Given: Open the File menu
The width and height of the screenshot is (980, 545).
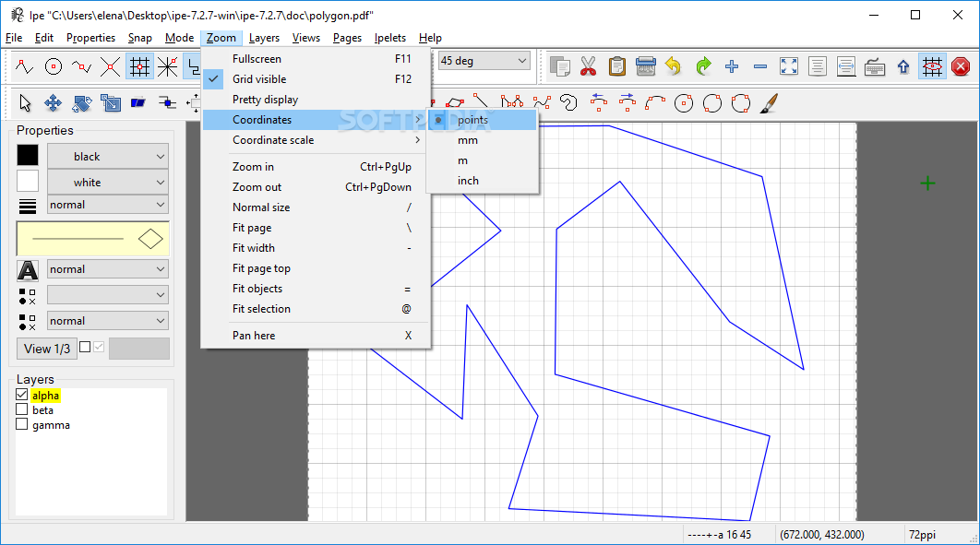Looking at the screenshot, I should pyautogui.click(x=14, y=38).
